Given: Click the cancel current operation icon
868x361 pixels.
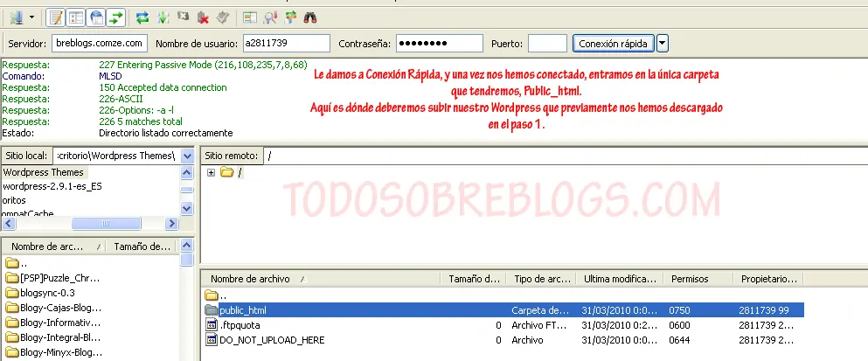Looking at the screenshot, I should click(183, 17).
